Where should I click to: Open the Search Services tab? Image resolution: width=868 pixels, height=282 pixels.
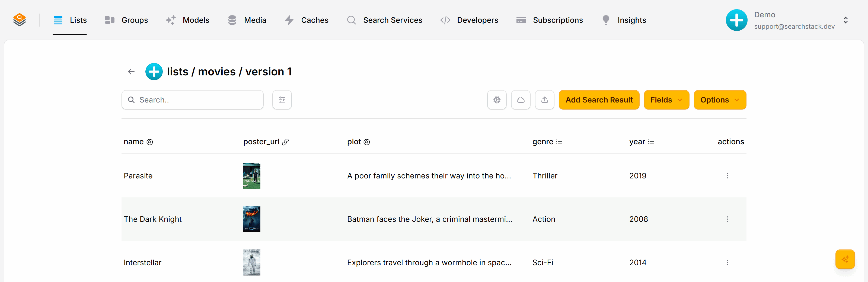tap(384, 20)
